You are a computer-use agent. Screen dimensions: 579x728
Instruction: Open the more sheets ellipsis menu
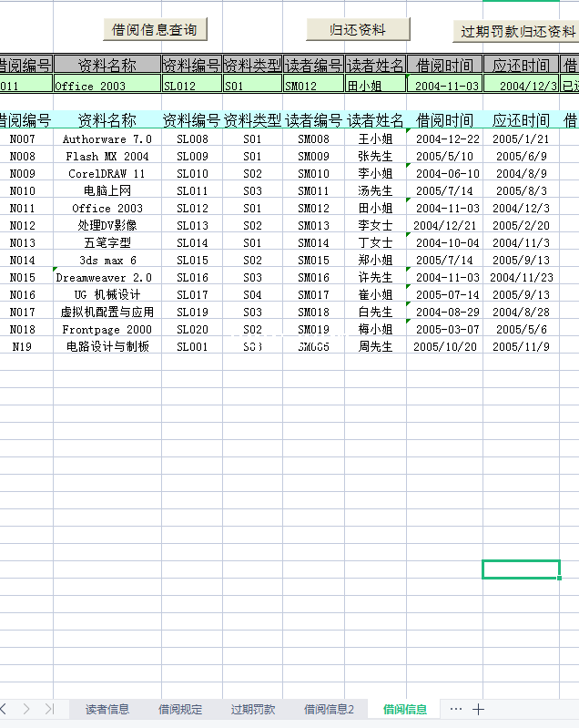coord(455,709)
